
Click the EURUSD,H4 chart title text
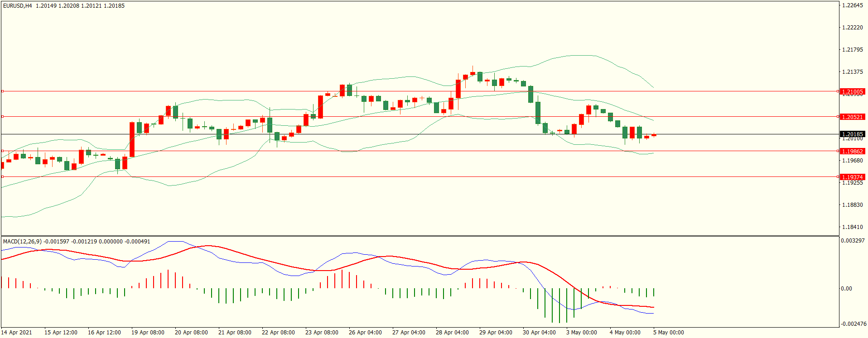(x=18, y=6)
